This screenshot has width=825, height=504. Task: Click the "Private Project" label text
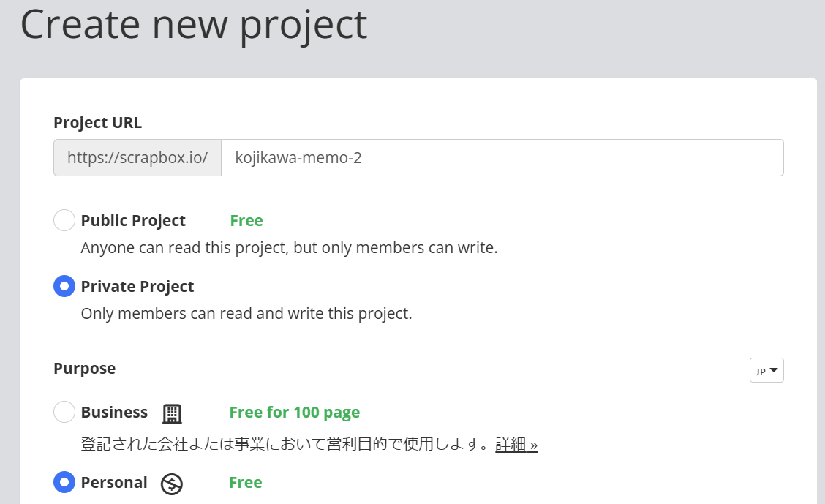click(x=137, y=287)
